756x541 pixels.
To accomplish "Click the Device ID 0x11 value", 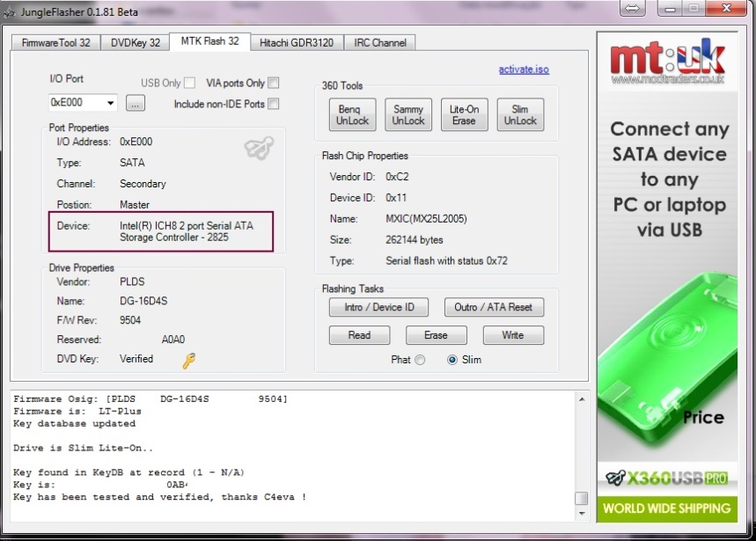I will pos(396,198).
